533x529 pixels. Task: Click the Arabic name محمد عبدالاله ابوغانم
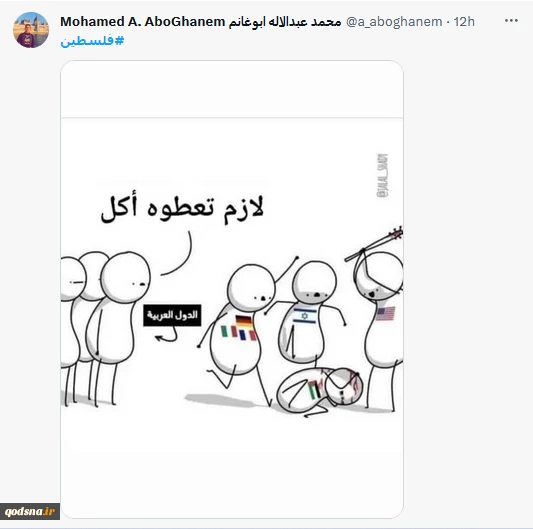point(285,22)
